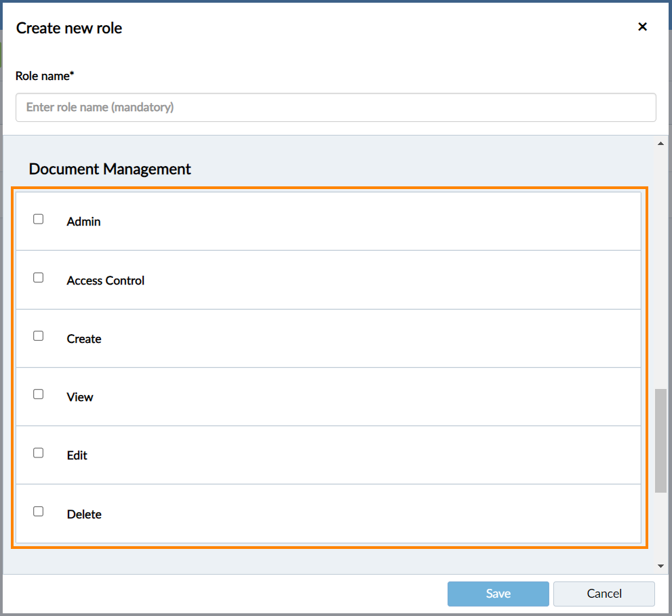The height and width of the screenshot is (616, 672).
Task: Click the vertical scrollbar thumb
Action: tap(661, 440)
